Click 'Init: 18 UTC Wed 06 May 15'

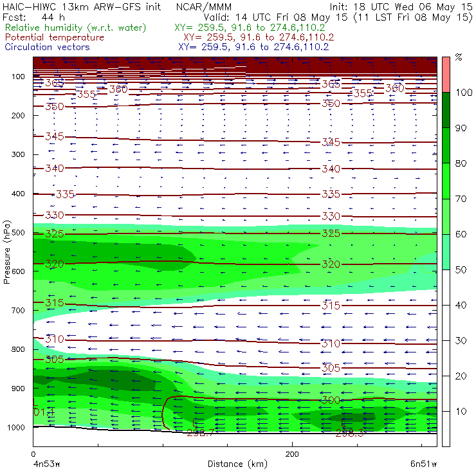(x=401, y=6)
